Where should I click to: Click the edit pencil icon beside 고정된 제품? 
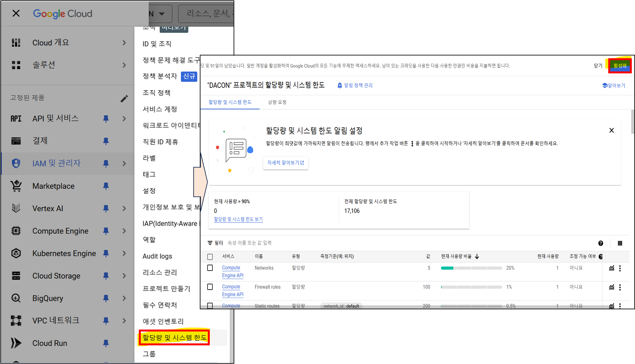124,98
